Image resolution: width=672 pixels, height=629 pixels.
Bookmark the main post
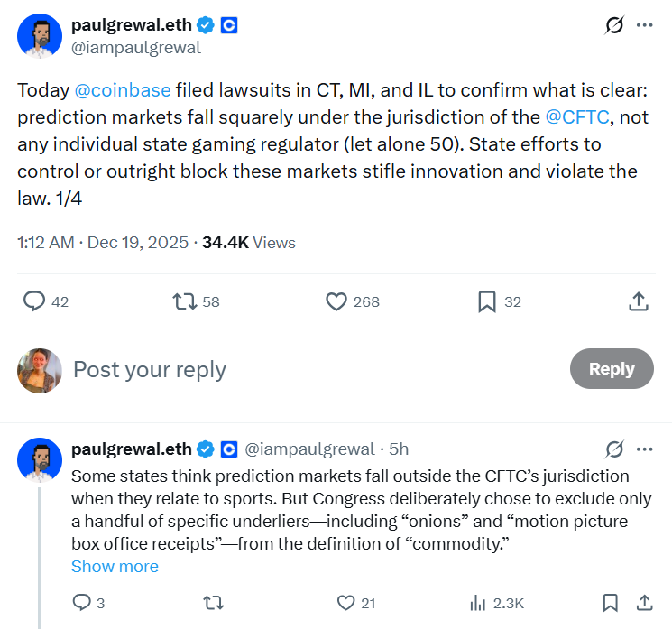click(x=487, y=301)
